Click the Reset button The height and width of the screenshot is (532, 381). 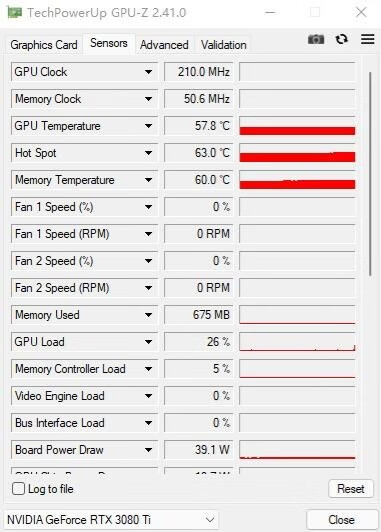point(351,489)
